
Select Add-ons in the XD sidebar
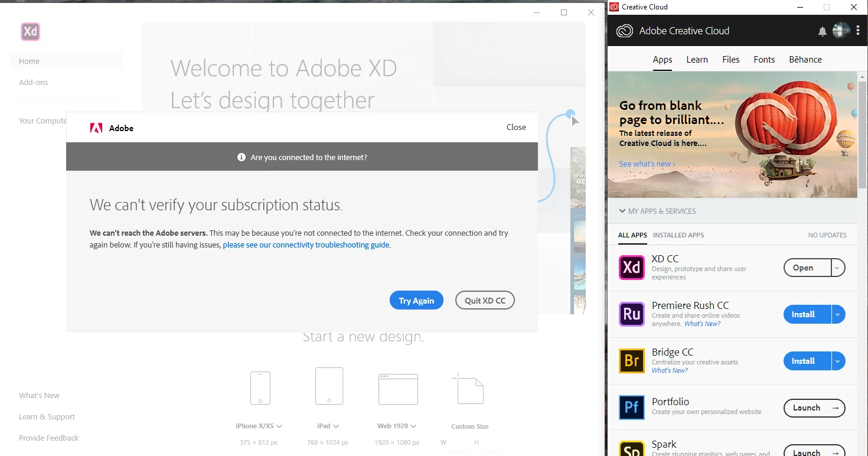pyautogui.click(x=34, y=83)
